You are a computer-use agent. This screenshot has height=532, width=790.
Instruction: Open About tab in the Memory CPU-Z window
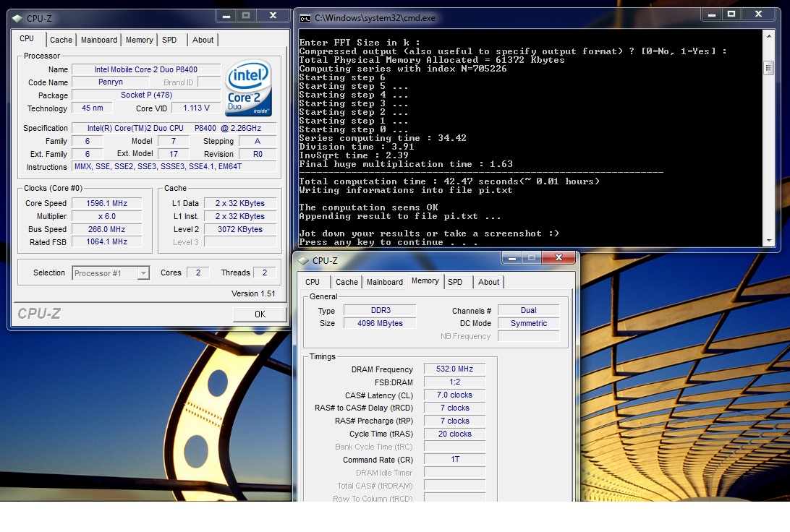click(489, 282)
